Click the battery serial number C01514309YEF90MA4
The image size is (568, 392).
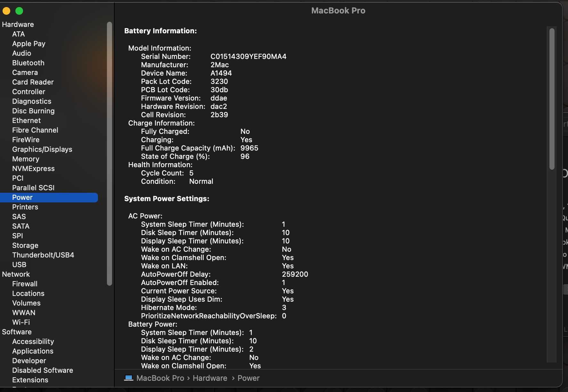coord(248,56)
